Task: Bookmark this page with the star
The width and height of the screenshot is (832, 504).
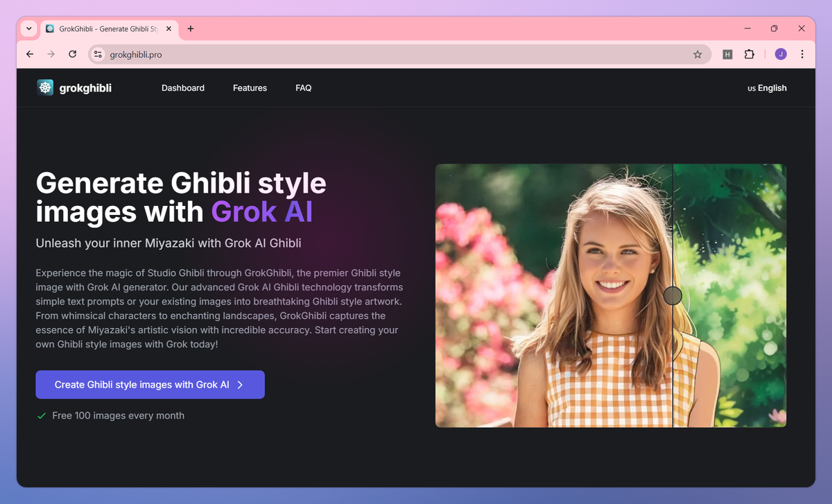Action: (697, 54)
